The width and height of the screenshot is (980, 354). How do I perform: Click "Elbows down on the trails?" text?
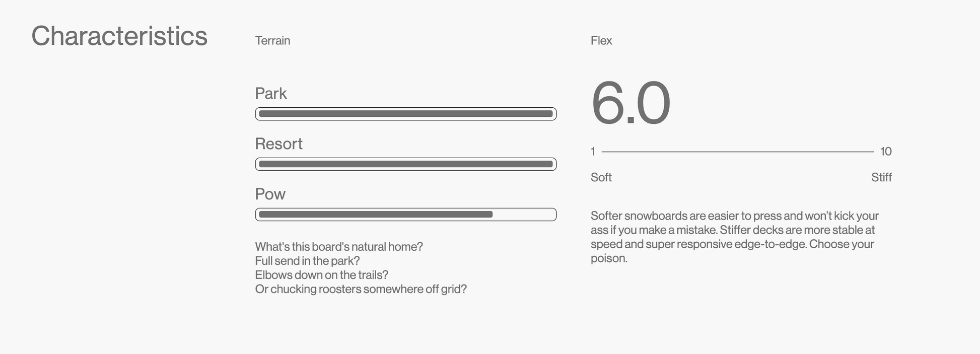pos(321,275)
